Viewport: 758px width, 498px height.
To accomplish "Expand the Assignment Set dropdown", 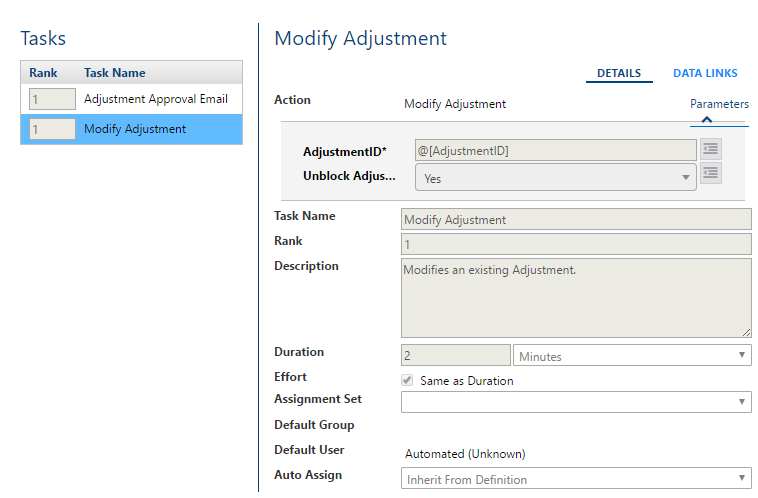I will [575, 402].
